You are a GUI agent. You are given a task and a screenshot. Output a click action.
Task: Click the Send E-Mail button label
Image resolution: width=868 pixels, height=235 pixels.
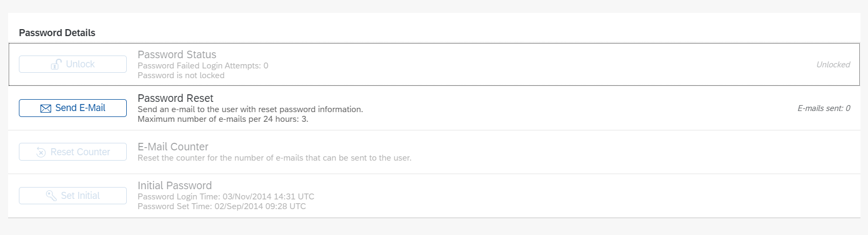coord(80,108)
